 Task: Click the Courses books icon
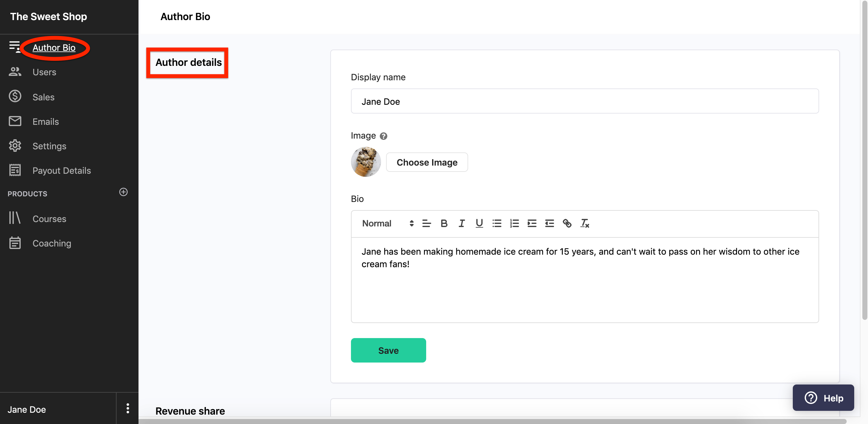pyautogui.click(x=15, y=218)
